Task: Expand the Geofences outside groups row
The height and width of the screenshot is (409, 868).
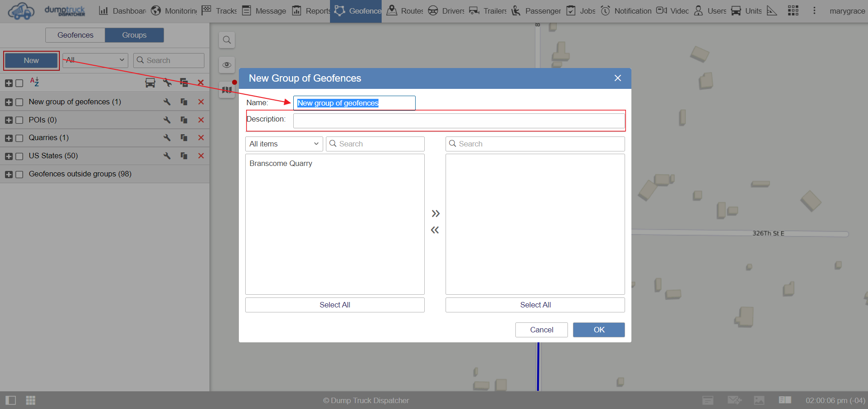Action: pos(9,175)
